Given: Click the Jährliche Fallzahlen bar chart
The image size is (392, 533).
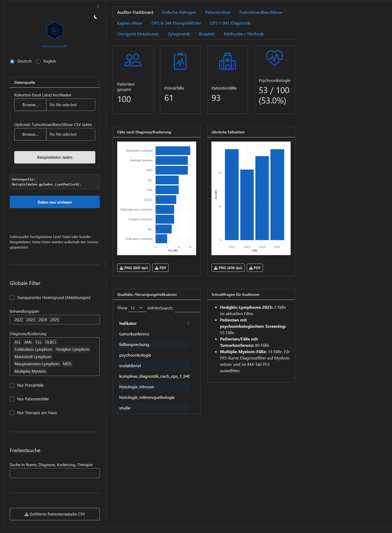Looking at the screenshot, I should coord(251,198).
